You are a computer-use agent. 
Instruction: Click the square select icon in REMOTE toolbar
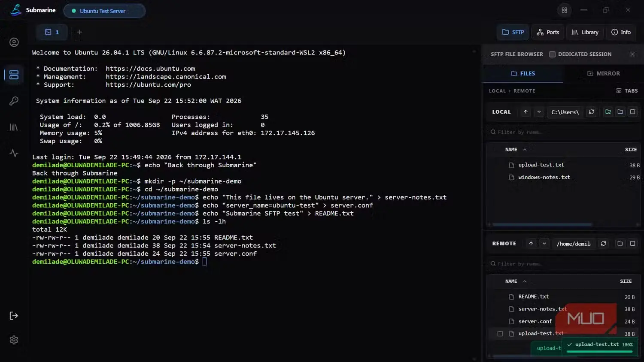click(632, 244)
